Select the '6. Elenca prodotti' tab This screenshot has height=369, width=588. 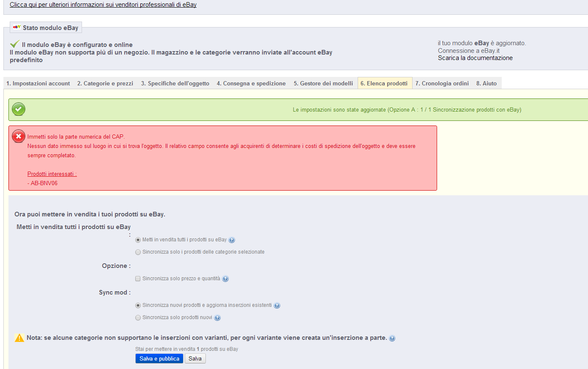(384, 83)
